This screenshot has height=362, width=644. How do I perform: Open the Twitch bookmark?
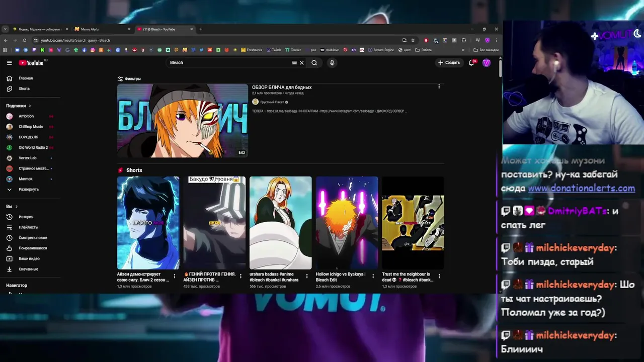[x=274, y=50]
